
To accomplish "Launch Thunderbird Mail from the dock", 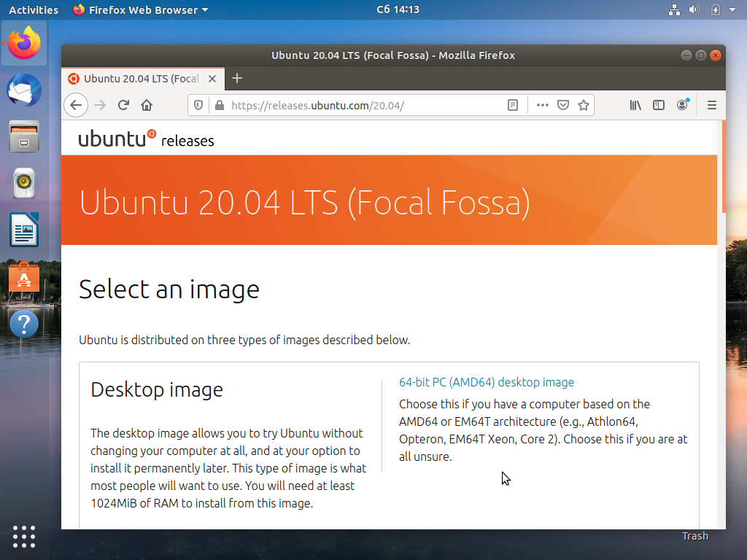I will pyautogui.click(x=24, y=90).
